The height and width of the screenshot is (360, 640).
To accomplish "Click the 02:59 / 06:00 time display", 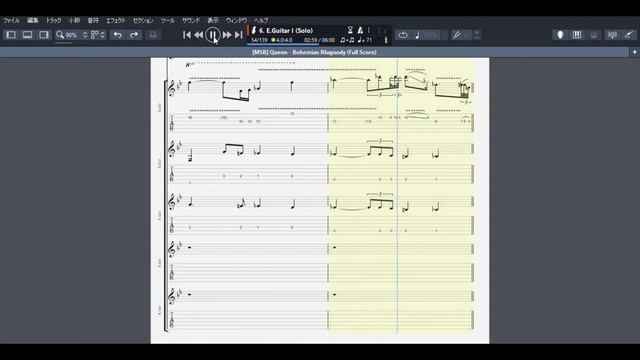I will [x=319, y=40].
